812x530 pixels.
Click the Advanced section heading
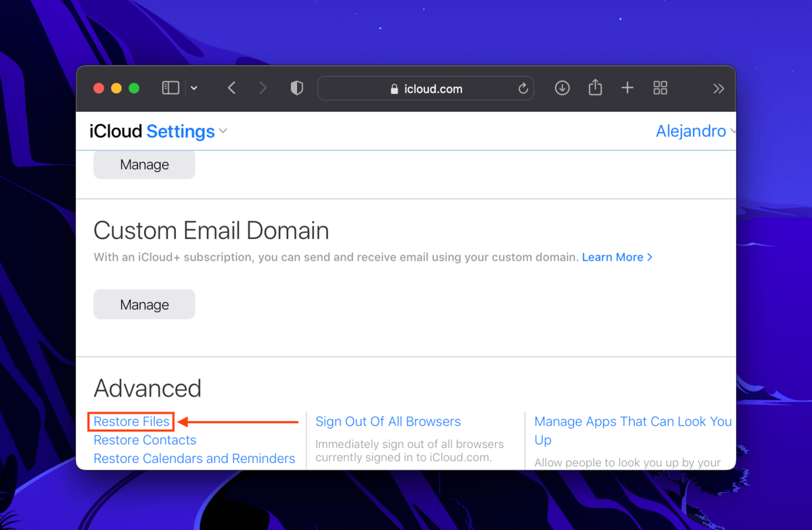(148, 389)
